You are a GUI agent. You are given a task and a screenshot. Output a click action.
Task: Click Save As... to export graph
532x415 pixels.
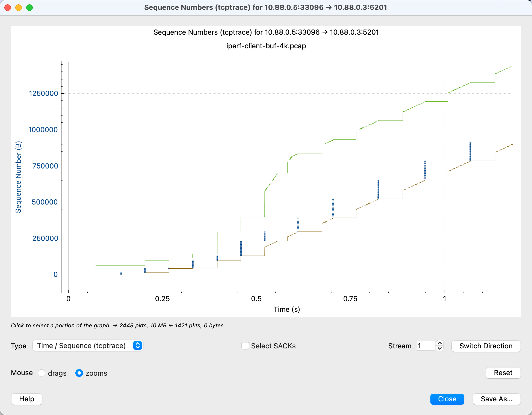(496, 399)
